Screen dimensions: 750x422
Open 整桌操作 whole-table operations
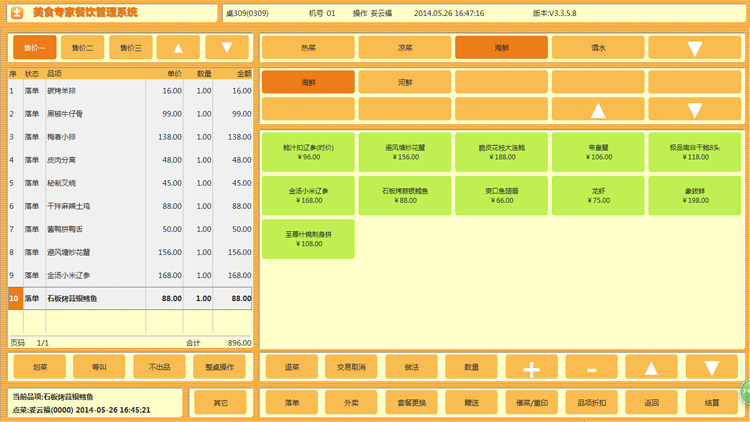[219, 367]
